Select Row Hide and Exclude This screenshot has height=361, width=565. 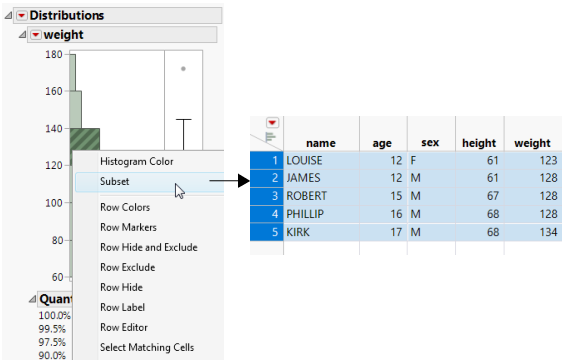149,248
